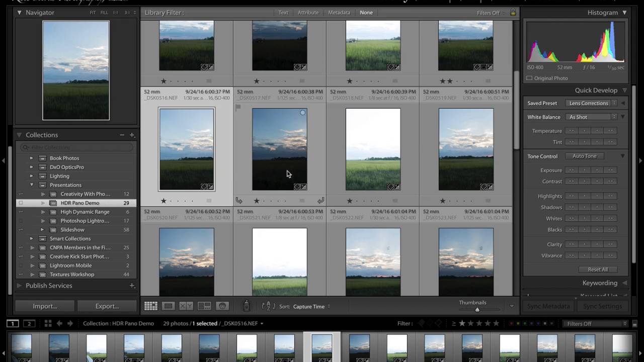Screen dimensions: 644x362
Task: Click last Temperature adjustment button
Action: coord(610,131)
